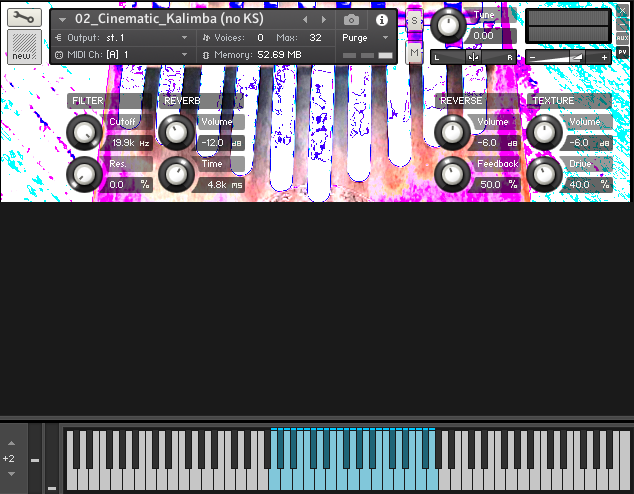This screenshot has height=494, width=634.
Task: Shift keyboard octave down with down arrow
Action: 11,474
